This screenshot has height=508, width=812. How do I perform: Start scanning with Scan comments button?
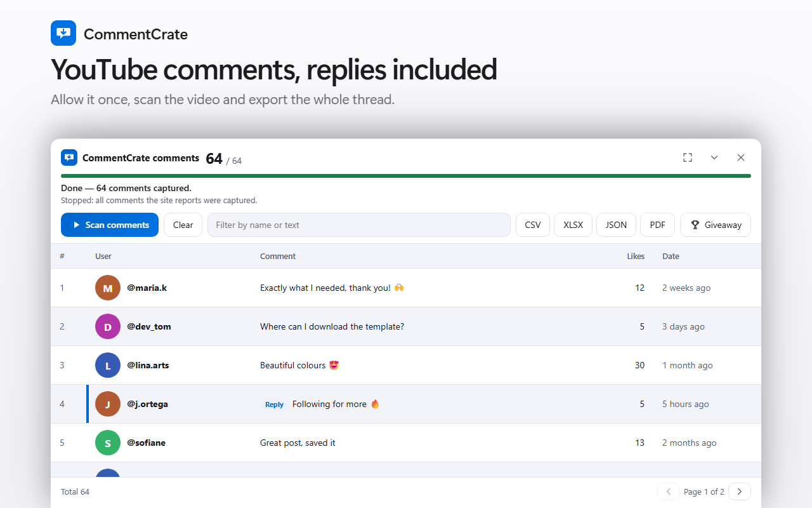coord(110,225)
